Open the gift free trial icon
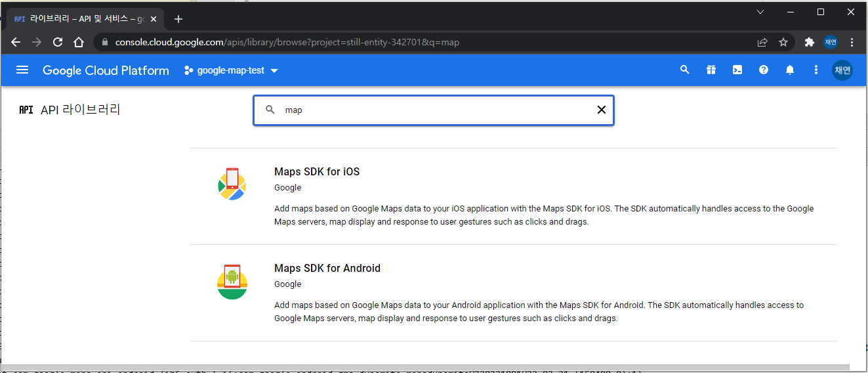Screen dimensions: 868x373 (711, 70)
